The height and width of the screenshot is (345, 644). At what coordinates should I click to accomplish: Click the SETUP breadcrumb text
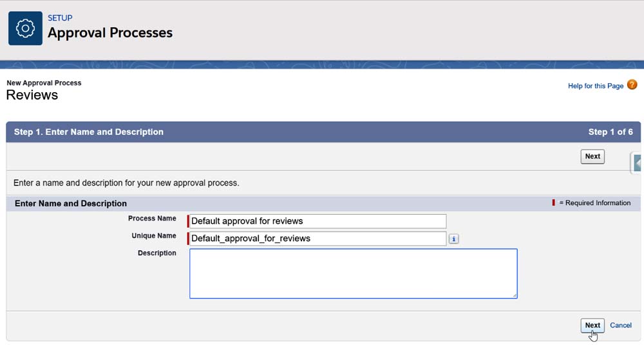60,18
